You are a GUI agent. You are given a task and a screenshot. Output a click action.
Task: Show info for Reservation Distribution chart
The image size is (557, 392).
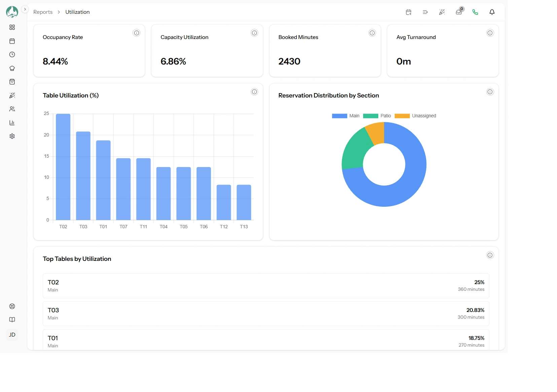[x=490, y=92]
